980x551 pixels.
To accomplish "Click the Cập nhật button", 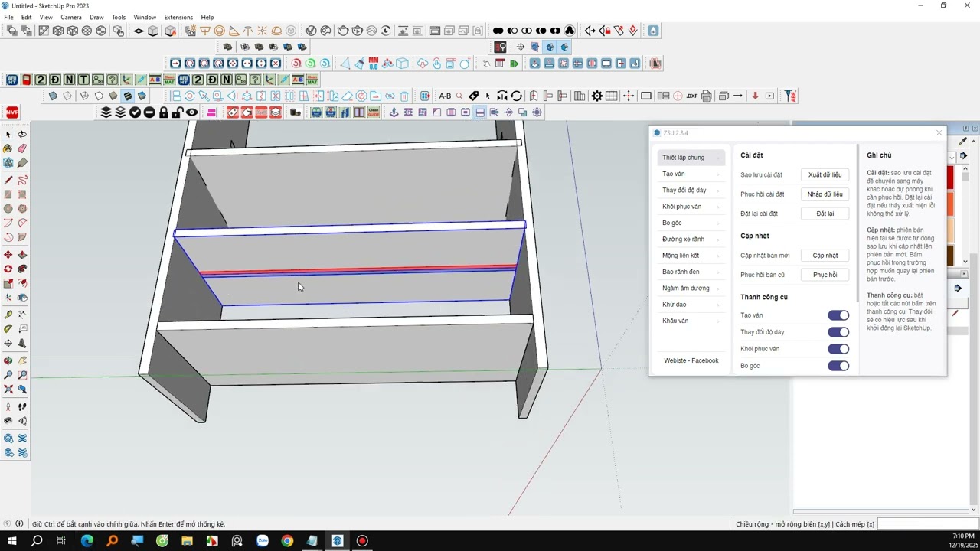I will coord(825,256).
